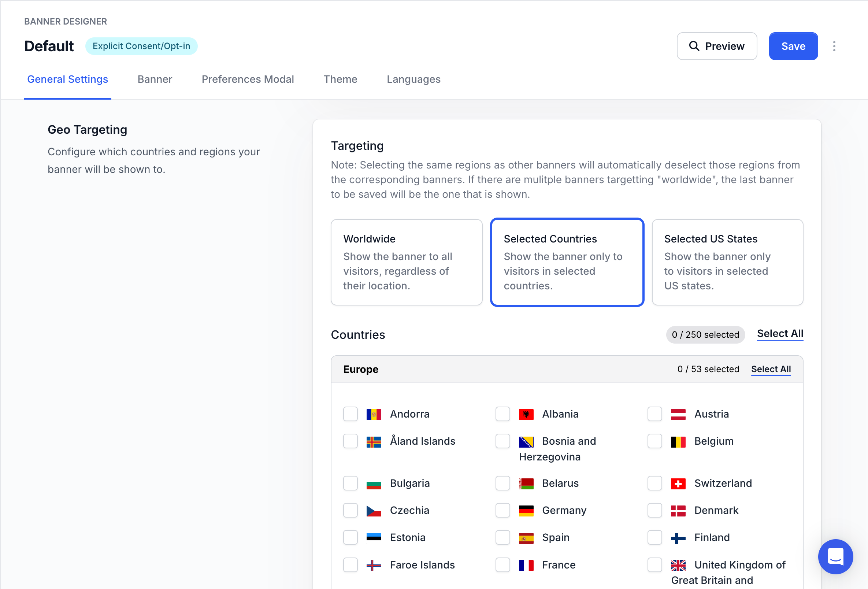Click the Faroe Islands flag icon
Viewport: 868px width, 589px height.
[374, 565]
